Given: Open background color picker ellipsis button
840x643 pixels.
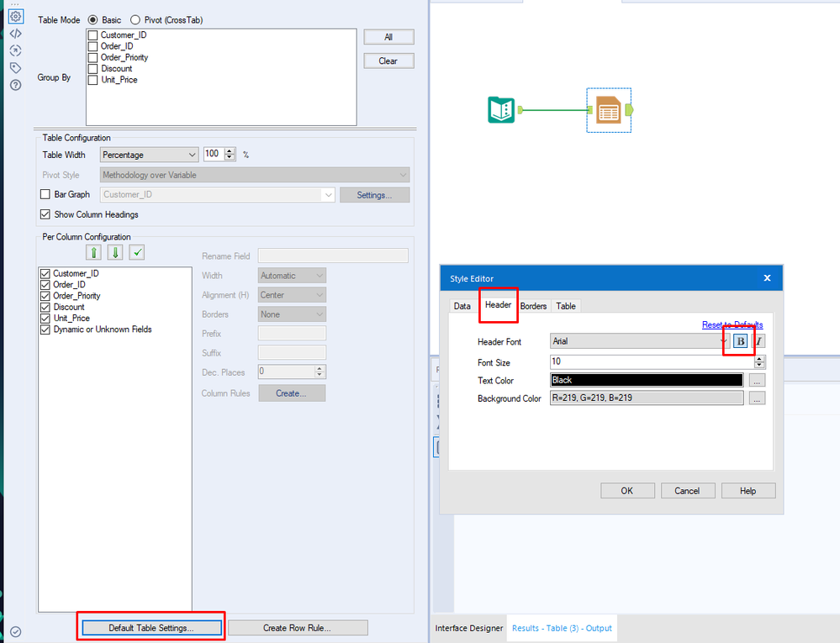Looking at the screenshot, I should 757,398.
